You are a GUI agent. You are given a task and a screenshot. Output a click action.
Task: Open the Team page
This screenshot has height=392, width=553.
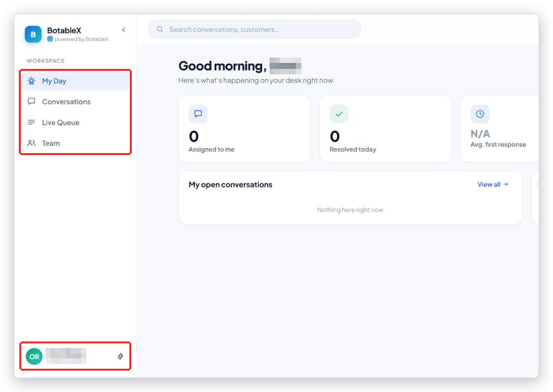(x=75, y=143)
